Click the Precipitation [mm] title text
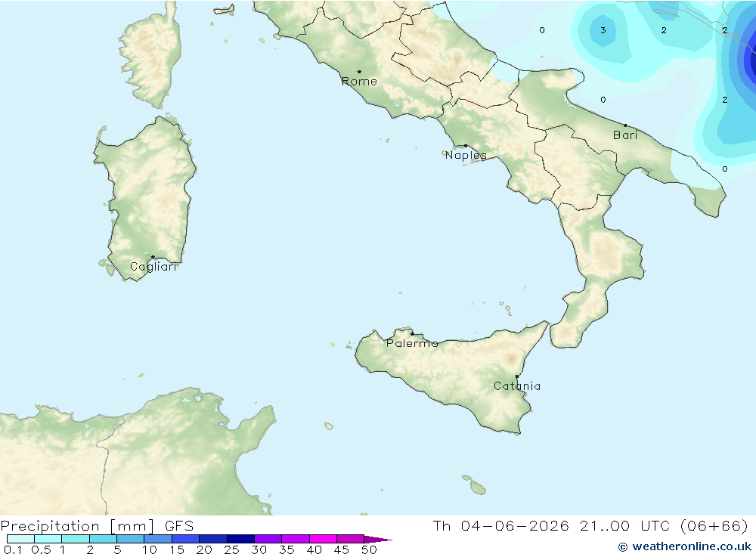The image size is (756, 554). click(77, 526)
